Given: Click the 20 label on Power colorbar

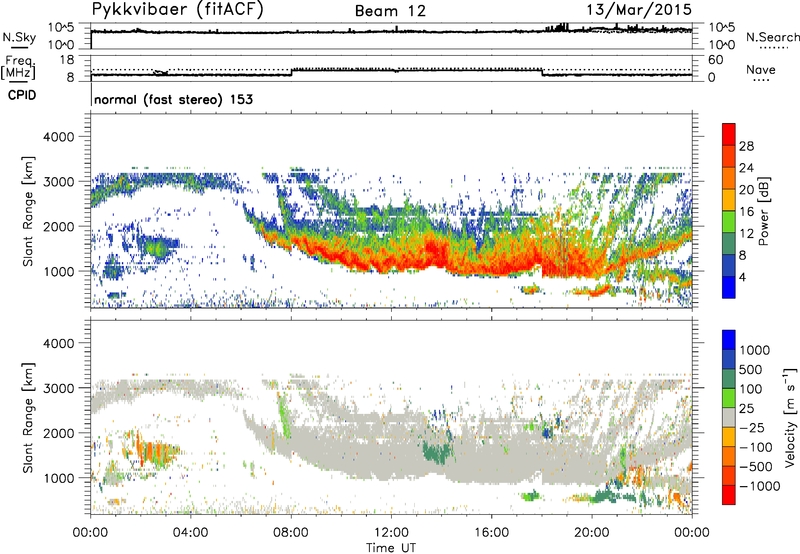Looking at the screenshot, I should click(x=746, y=190).
